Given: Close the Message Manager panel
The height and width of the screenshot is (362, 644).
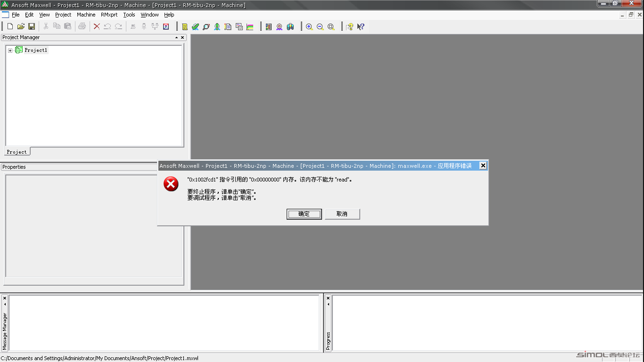Looking at the screenshot, I should click(x=5, y=298).
